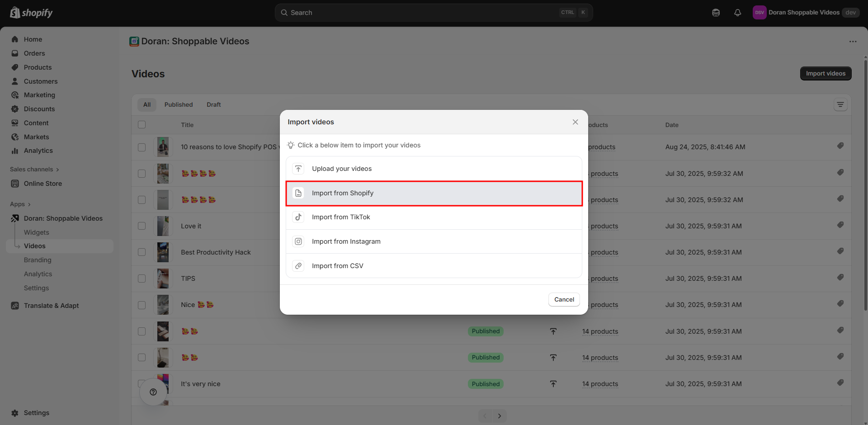Open the app's three-dot more menu
This screenshot has height=425, width=868.
tap(853, 42)
